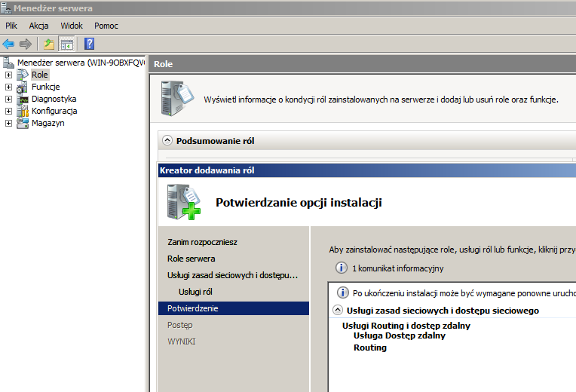
Task: Click the Diagnostyka node icon in tree
Action: click(x=23, y=100)
